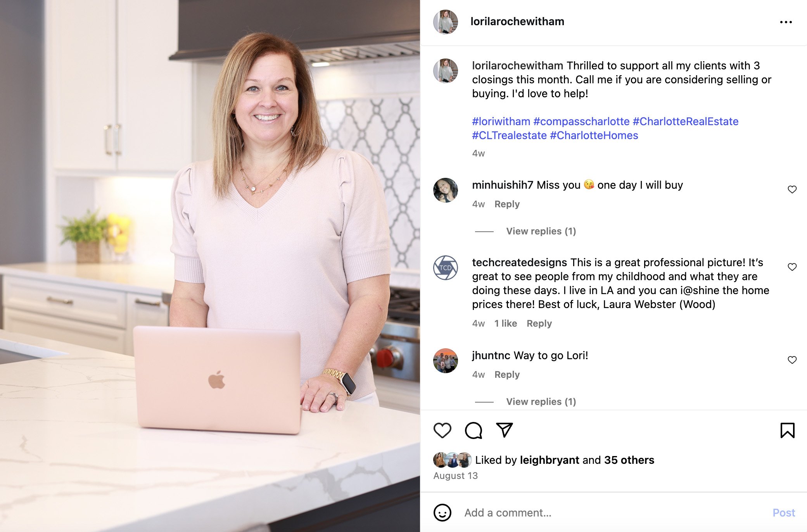This screenshot has width=807, height=532.
Task: Like jhuntnc's comment heart
Action: tap(792, 360)
